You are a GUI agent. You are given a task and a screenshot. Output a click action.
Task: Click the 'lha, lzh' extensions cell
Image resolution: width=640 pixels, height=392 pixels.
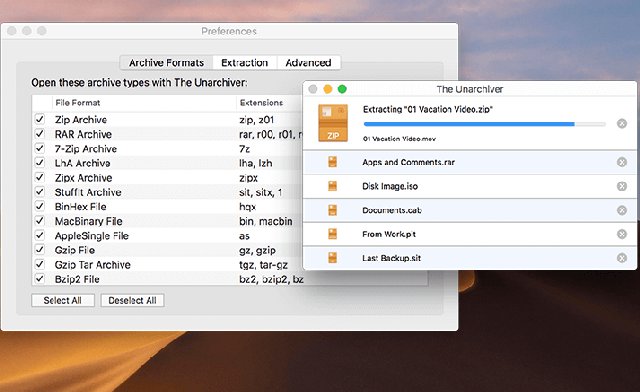pos(256,163)
